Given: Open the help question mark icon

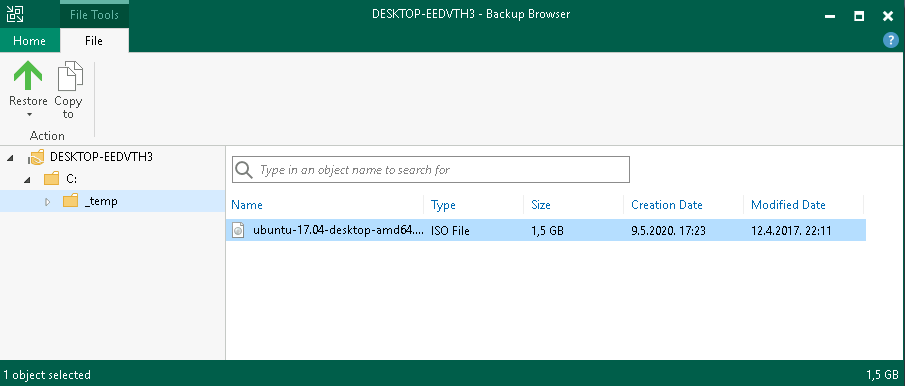Looking at the screenshot, I should (x=891, y=40).
